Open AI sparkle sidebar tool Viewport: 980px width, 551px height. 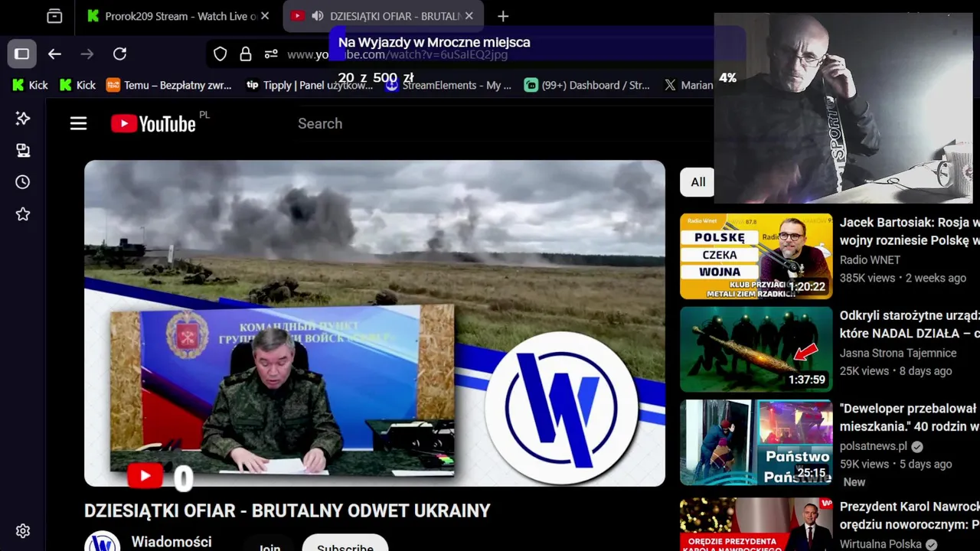click(x=23, y=118)
